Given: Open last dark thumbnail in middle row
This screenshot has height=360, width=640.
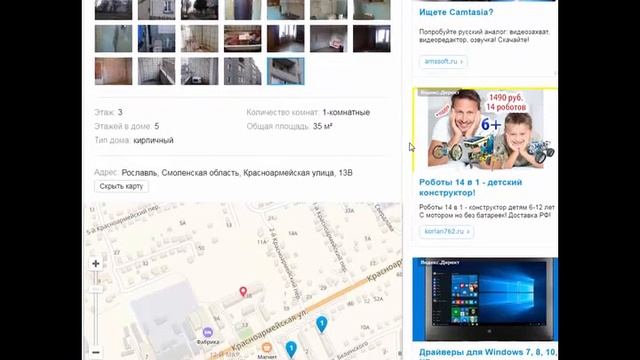Looking at the screenshot, I should tap(372, 39).
